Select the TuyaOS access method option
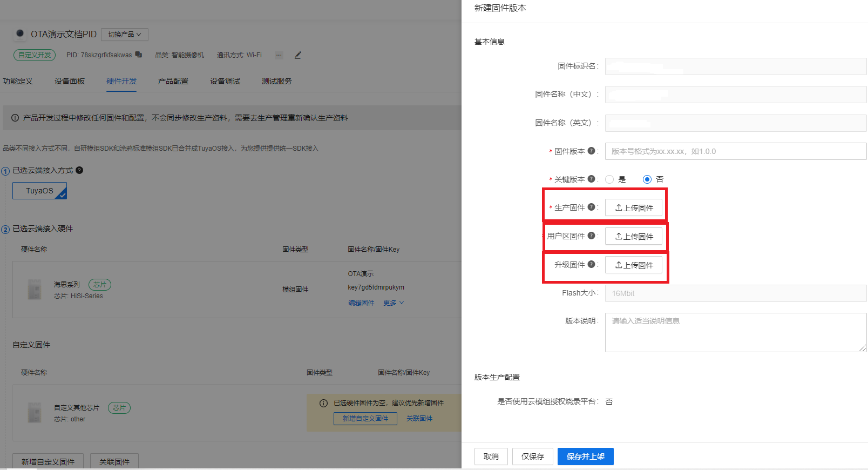This screenshot has height=470, width=868. point(39,191)
